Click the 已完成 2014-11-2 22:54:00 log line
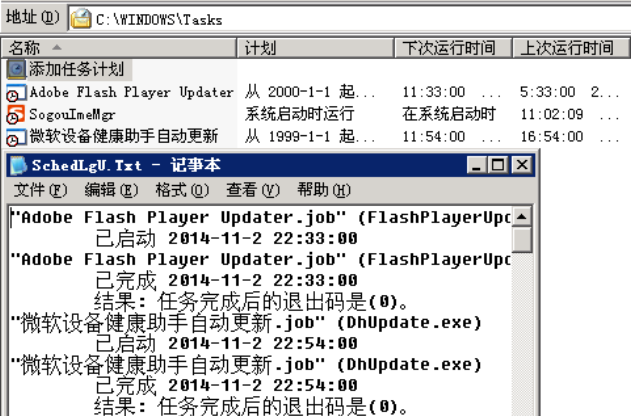 [x=226, y=385]
